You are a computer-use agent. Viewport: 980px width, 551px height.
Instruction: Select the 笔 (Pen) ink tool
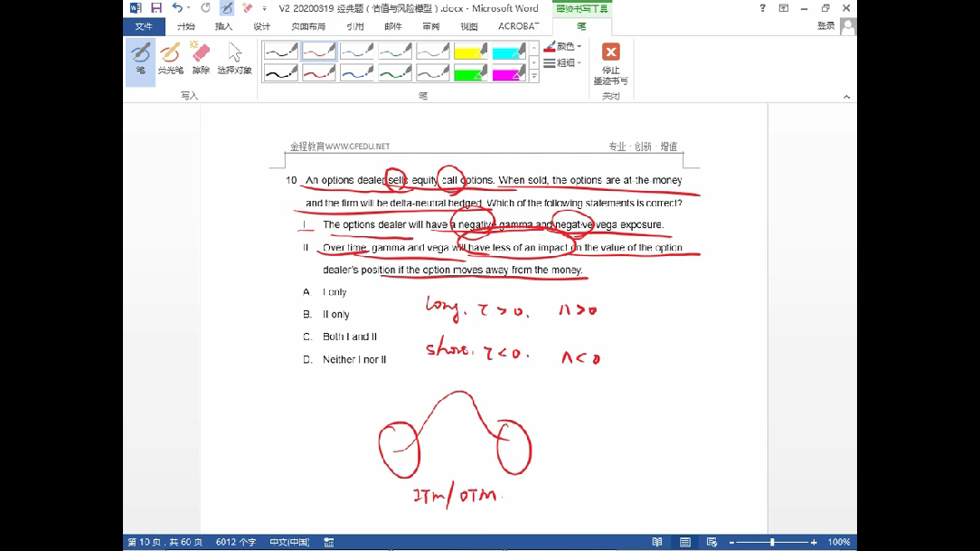click(x=141, y=62)
